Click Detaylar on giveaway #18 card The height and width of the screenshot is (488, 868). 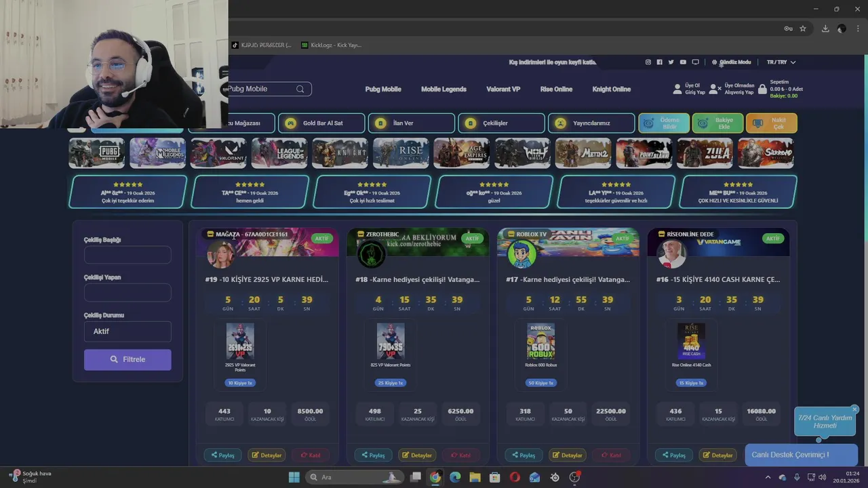(417, 455)
